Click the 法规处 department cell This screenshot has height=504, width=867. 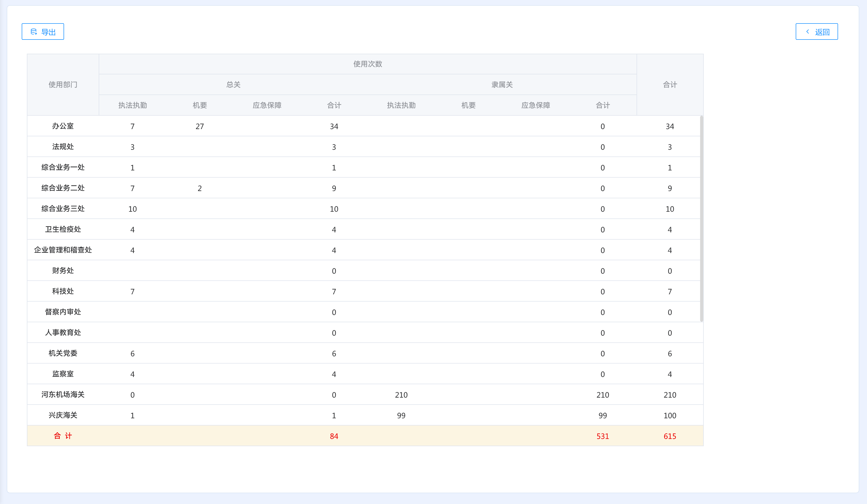click(63, 147)
